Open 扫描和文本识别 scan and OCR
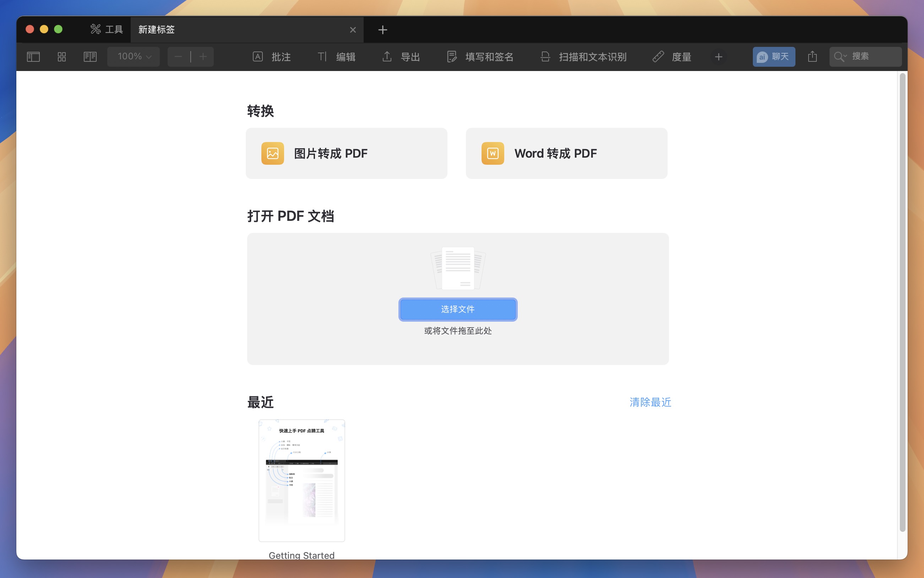 click(583, 57)
